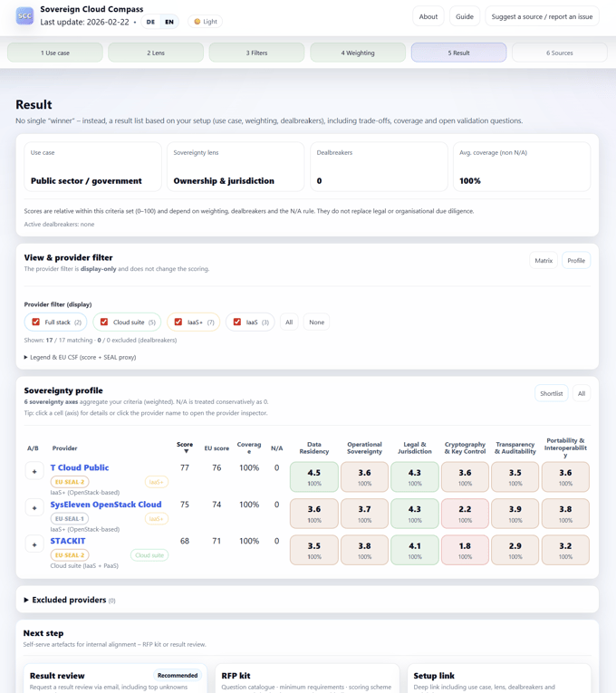Image resolution: width=616 pixels, height=693 pixels.
Task: Open the 6 Sources step tab
Action: click(559, 53)
